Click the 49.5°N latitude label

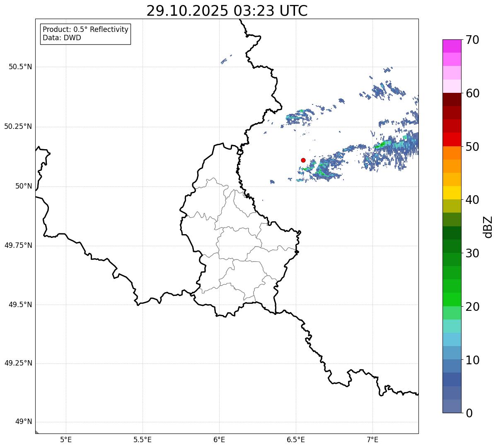tap(20, 305)
